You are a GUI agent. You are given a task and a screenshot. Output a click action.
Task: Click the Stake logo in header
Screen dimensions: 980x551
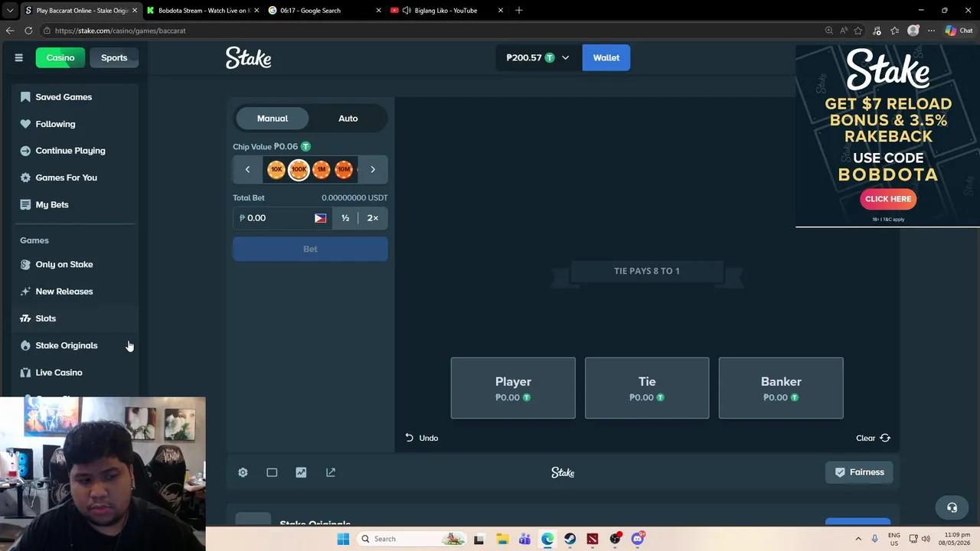point(248,57)
